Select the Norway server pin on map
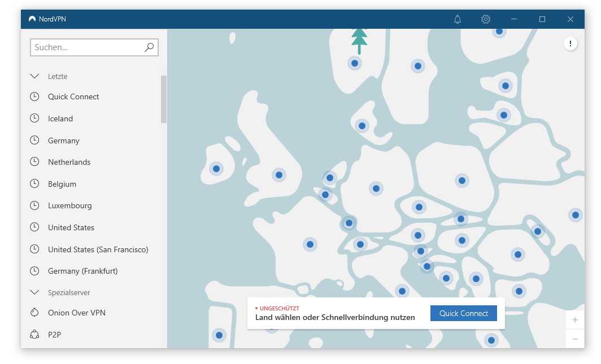Image resolution: width=601 pixels, height=364 pixels. click(355, 63)
